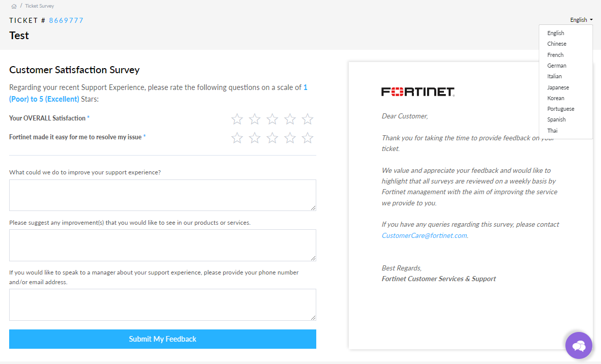The height and width of the screenshot is (364, 601).
Task: Give OVERALL Satisfaction five stars
Action: click(x=307, y=119)
